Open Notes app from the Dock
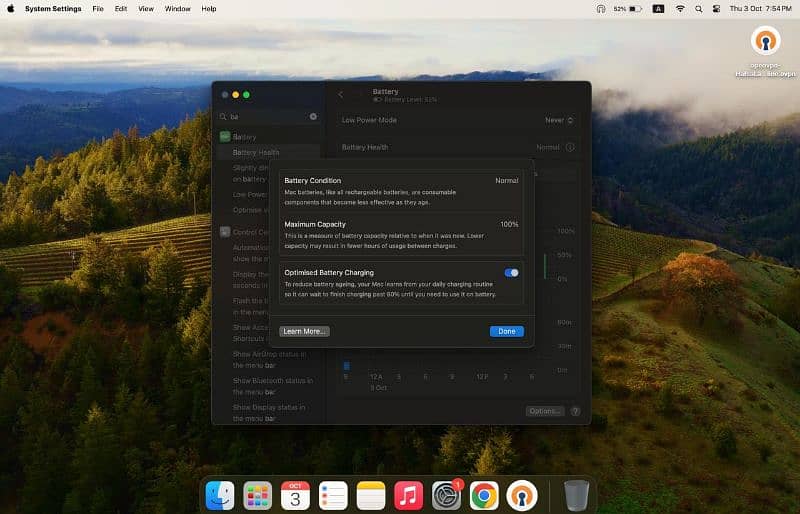800x514 pixels. (371, 495)
